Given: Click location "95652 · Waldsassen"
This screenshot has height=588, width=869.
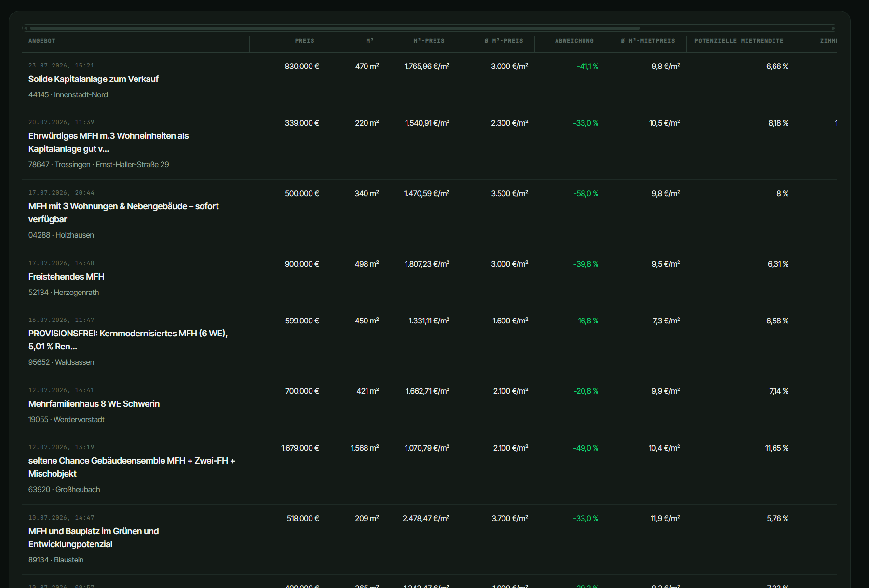Looking at the screenshot, I should click(61, 362).
